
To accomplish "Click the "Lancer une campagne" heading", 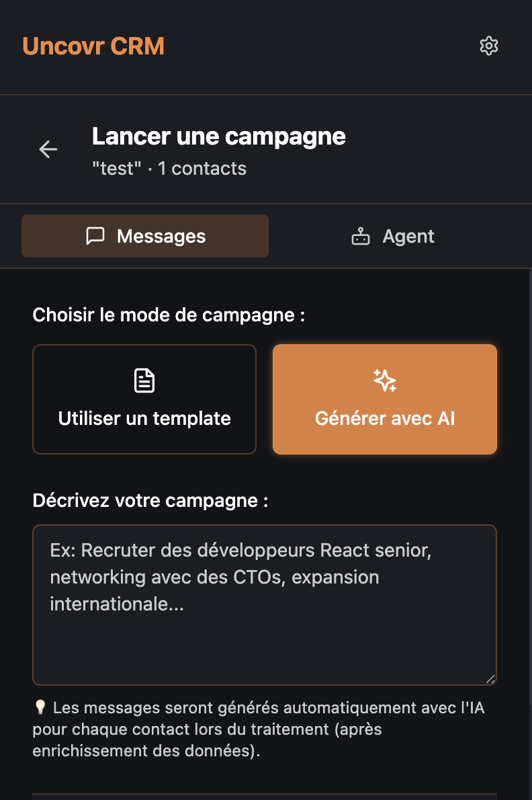I will tap(219, 136).
